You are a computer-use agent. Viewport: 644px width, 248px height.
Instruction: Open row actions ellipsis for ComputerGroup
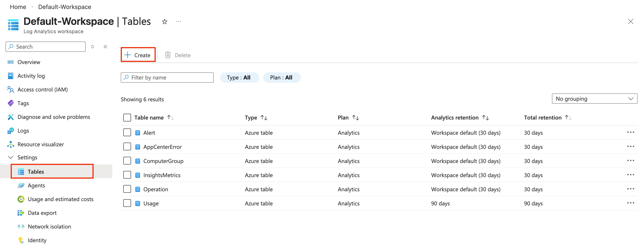[x=631, y=160]
